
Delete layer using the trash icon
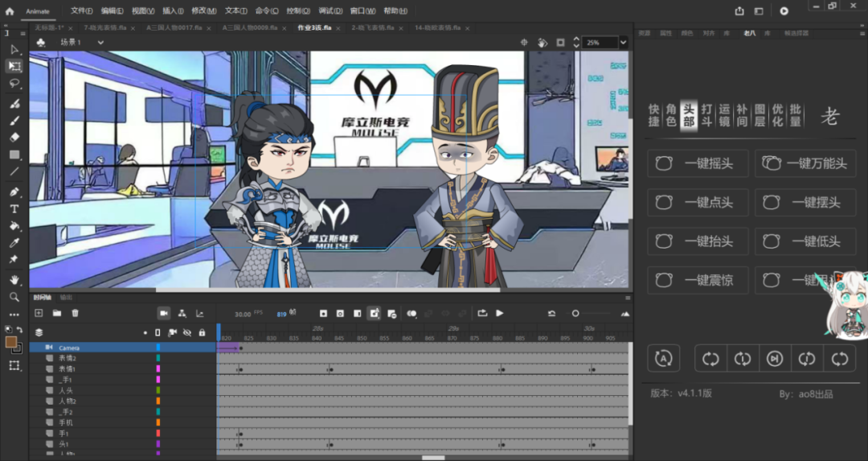tap(76, 313)
